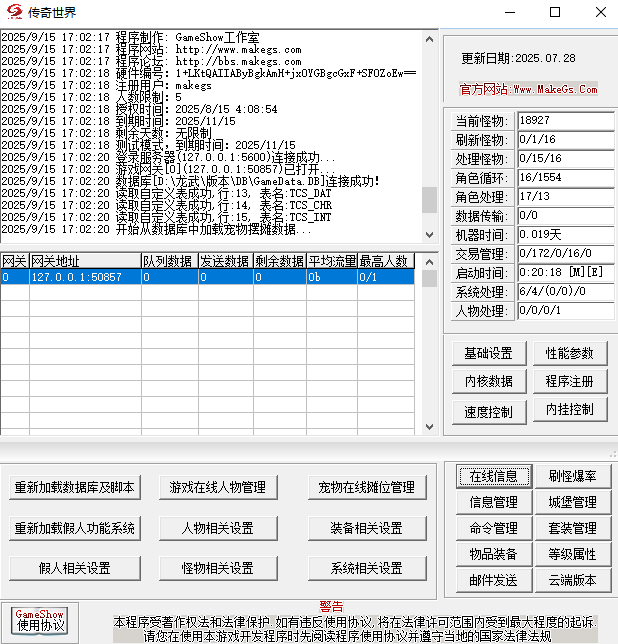Click the log pane scroll down arrow
618x644 pixels.
430,235
